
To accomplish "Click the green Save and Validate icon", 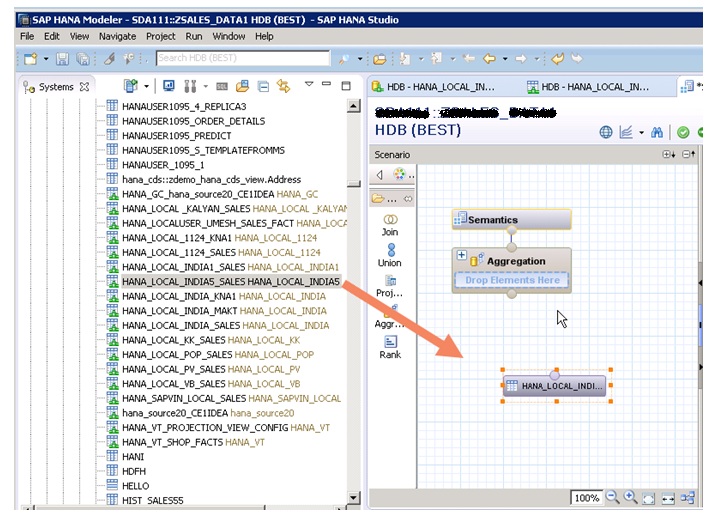I will click(x=683, y=132).
